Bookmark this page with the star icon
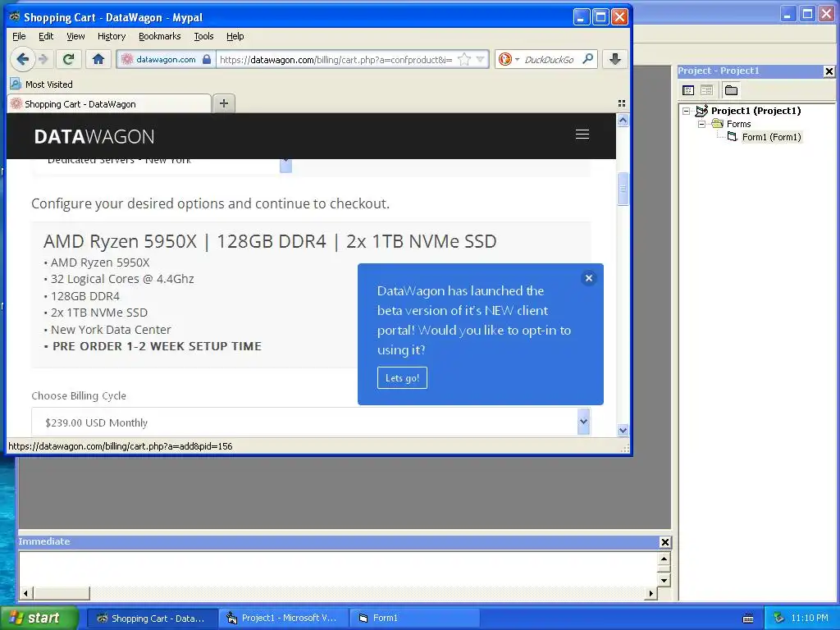This screenshot has width=840, height=630. [464, 59]
